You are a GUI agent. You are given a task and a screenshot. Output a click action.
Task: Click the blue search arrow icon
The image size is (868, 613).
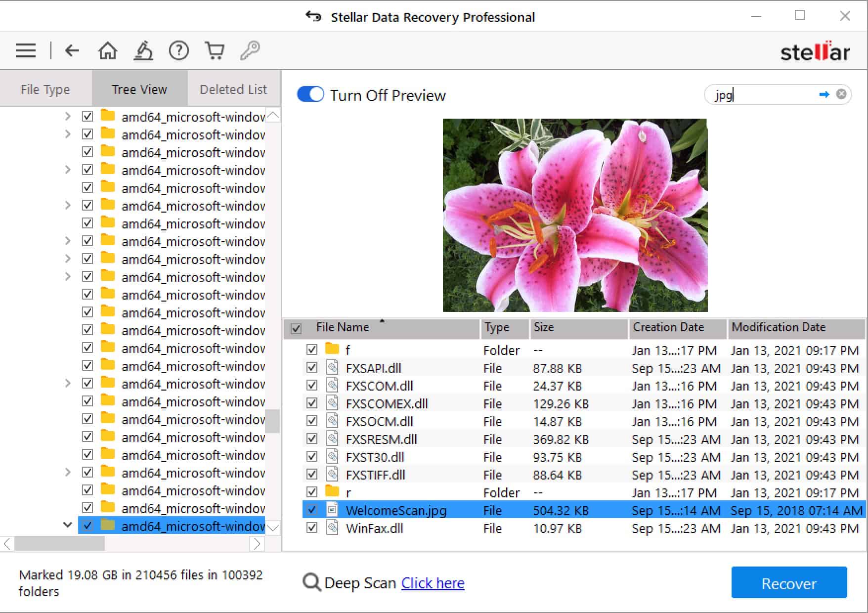coord(824,94)
